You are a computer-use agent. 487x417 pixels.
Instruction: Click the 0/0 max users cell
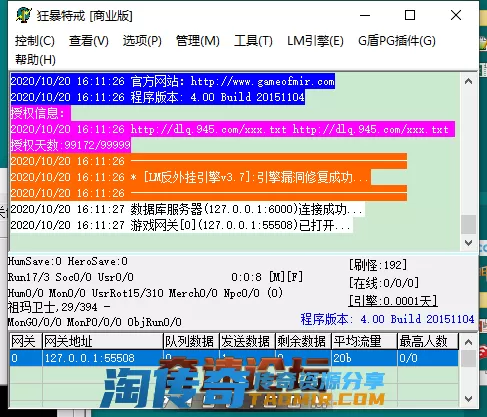(x=428, y=358)
